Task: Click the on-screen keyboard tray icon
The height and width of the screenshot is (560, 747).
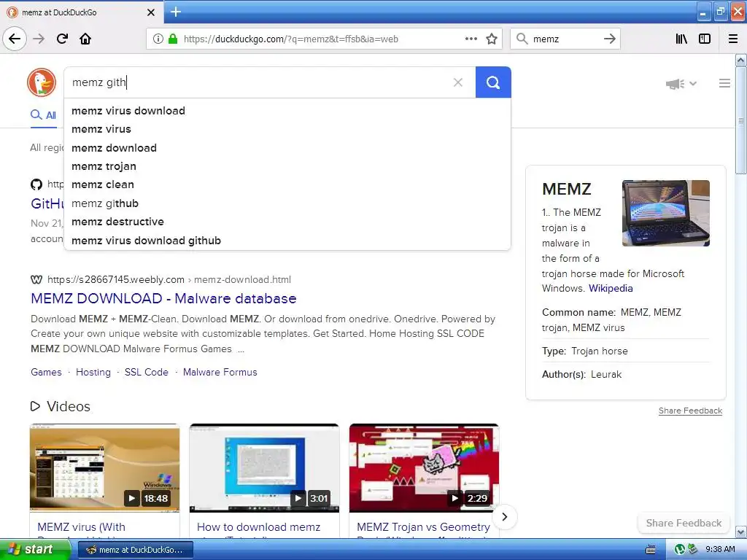Action: pos(650,550)
